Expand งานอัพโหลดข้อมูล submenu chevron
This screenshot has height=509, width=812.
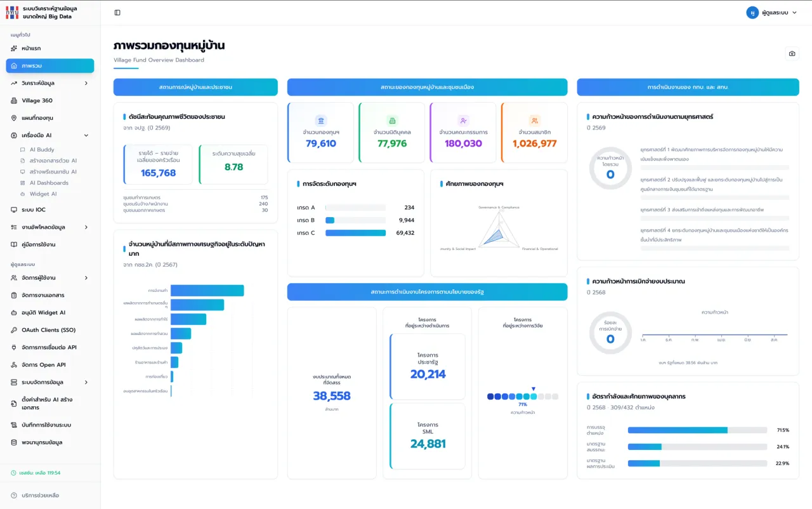click(x=86, y=227)
